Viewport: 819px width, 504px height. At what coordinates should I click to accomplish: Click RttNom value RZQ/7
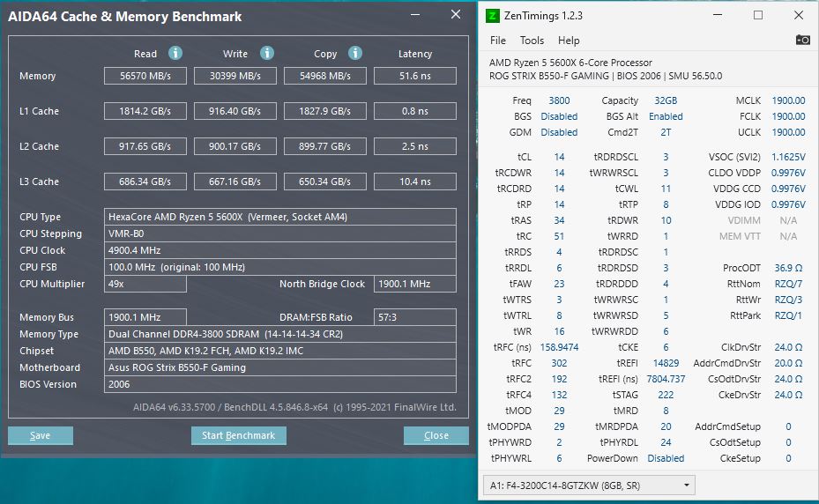788,284
